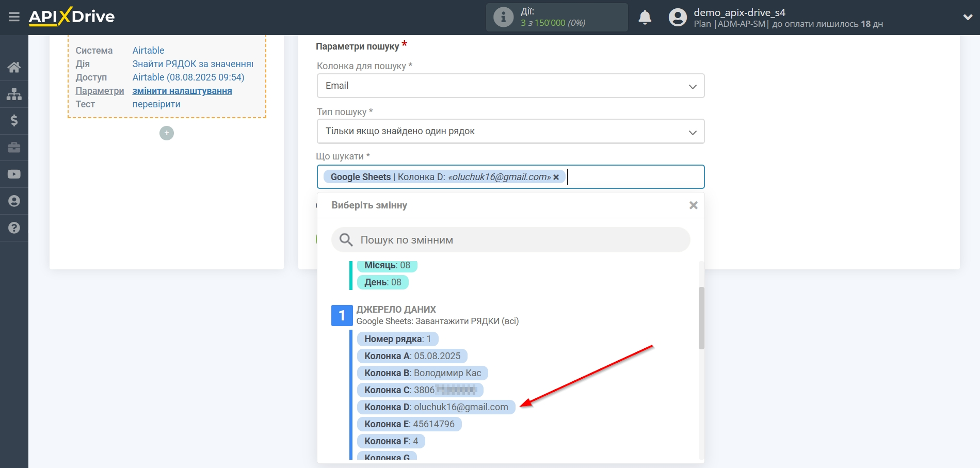Select variable Місяць: 08
Image resolution: width=980 pixels, height=468 pixels.
[387, 265]
